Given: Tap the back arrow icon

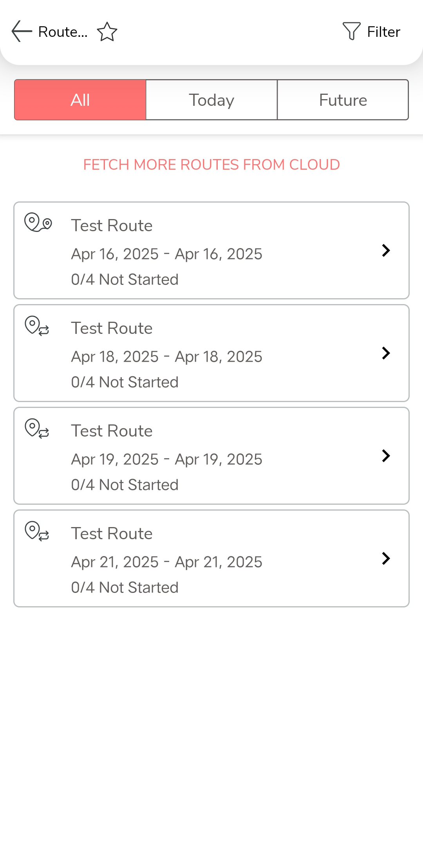Looking at the screenshot, I should click(22, 31).
